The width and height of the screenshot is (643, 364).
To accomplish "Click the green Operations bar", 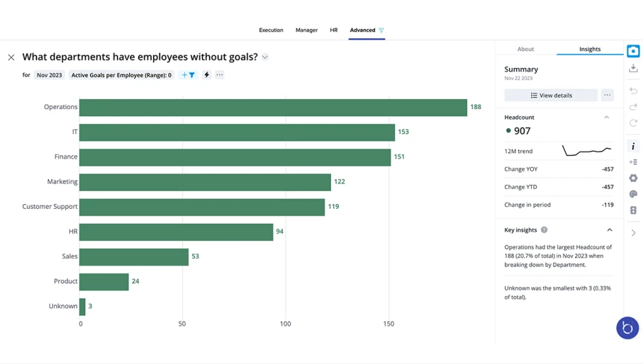I will pos(273,108).
